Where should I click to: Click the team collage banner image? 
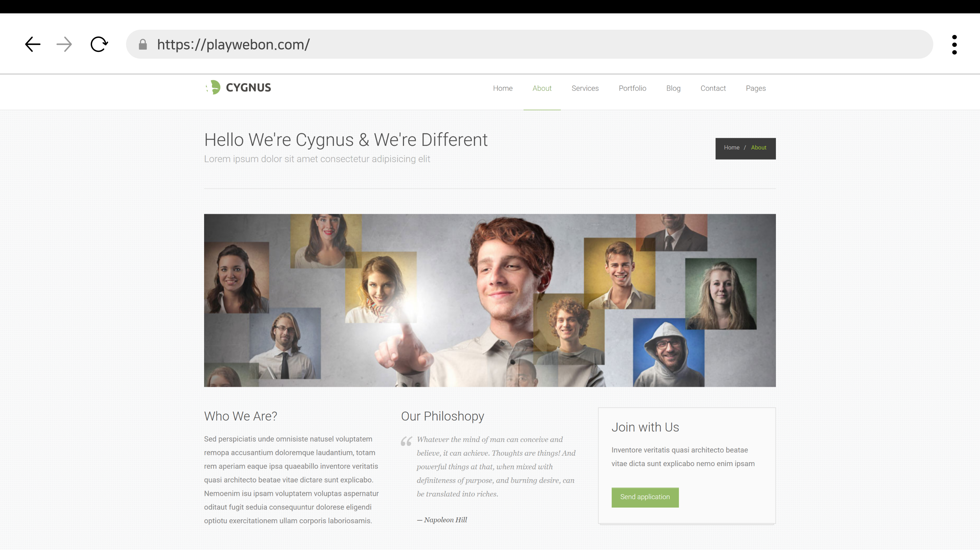[490, 300]
